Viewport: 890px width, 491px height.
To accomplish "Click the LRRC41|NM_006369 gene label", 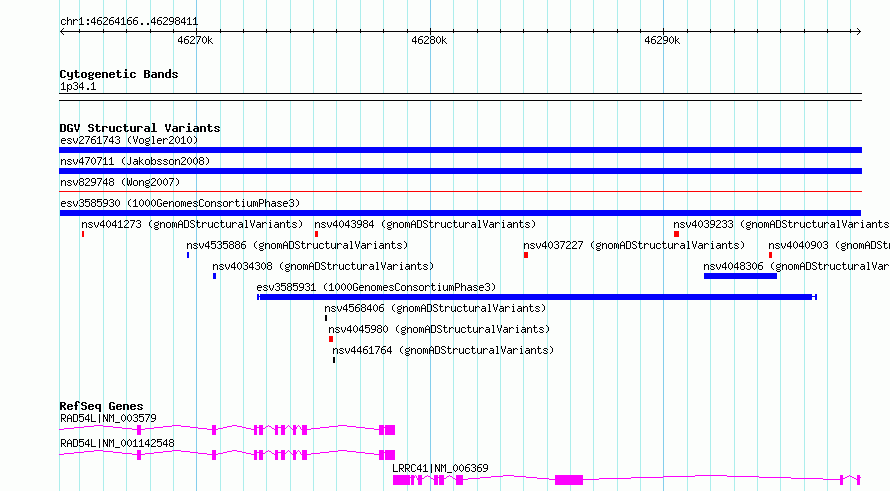I will tap(440, 468).
